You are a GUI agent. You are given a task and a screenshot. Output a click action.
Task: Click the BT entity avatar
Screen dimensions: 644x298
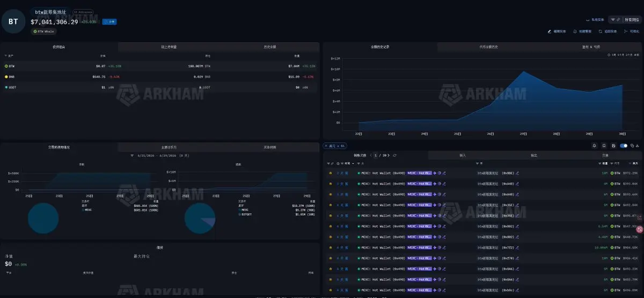click(x=13, y=21)
